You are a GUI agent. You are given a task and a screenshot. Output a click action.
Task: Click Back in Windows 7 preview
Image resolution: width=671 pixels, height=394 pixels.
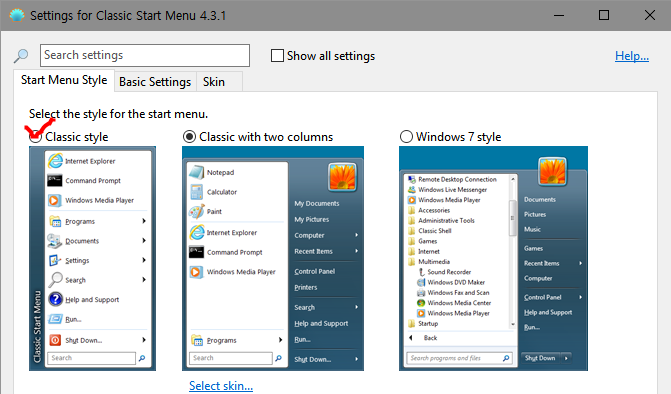click(x=431, y=338)
